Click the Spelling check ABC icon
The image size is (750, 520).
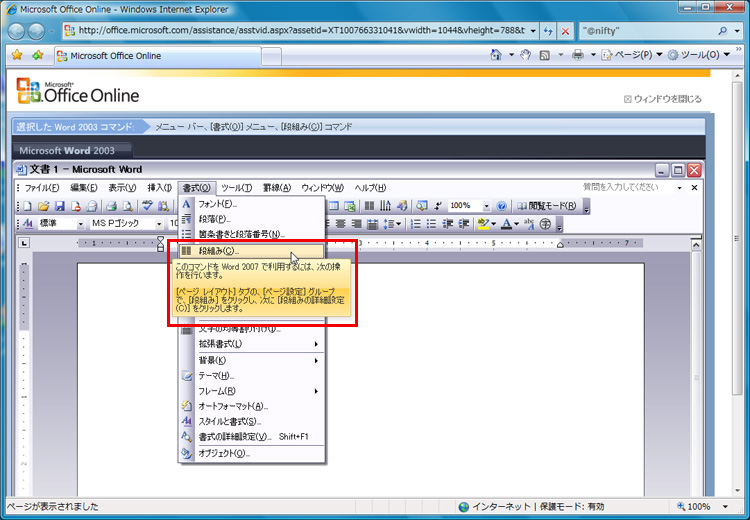(x=147, y=206)
